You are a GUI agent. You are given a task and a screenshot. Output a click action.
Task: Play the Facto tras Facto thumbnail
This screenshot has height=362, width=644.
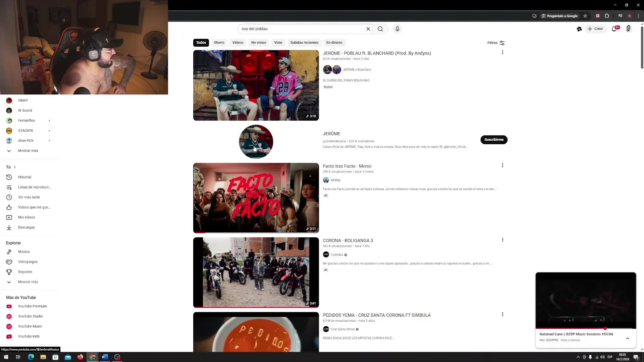pyautogui.click(x=256, y=198)
